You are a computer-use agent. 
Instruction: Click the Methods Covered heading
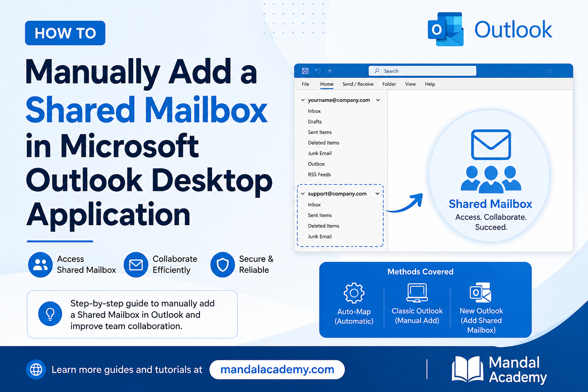pos(420,272)
